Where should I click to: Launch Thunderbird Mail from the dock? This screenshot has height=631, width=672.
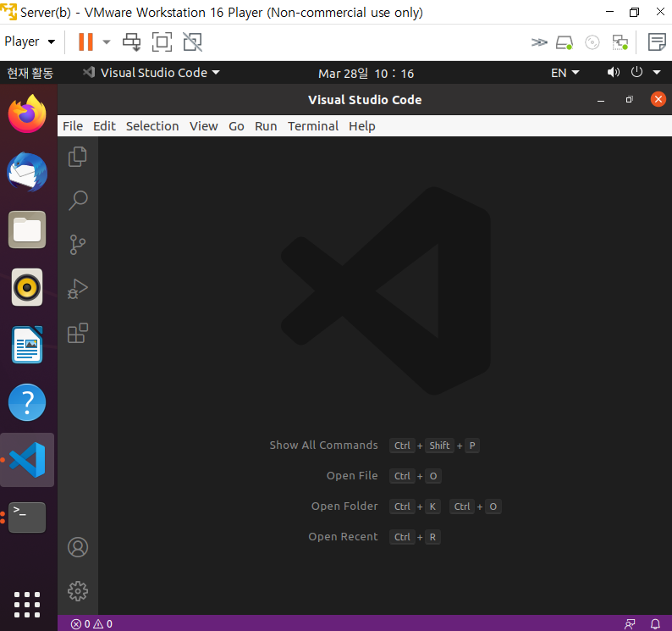[27, 172]
